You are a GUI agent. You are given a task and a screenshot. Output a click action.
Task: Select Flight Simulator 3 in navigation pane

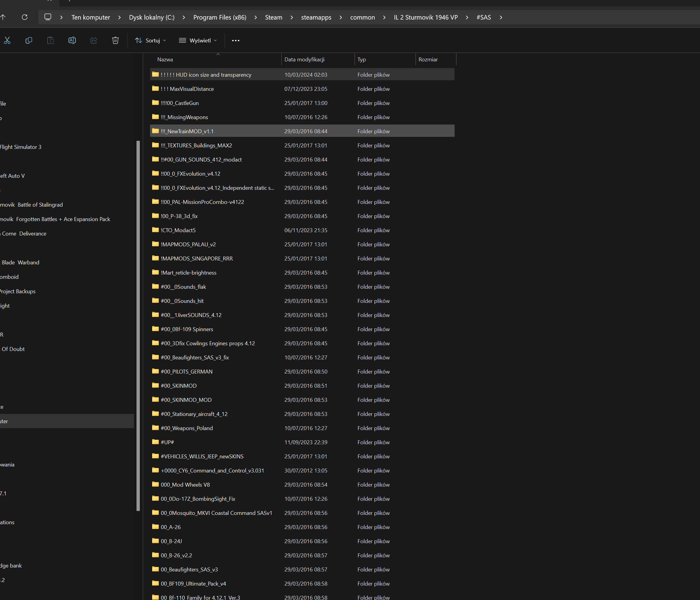[21, 147]
